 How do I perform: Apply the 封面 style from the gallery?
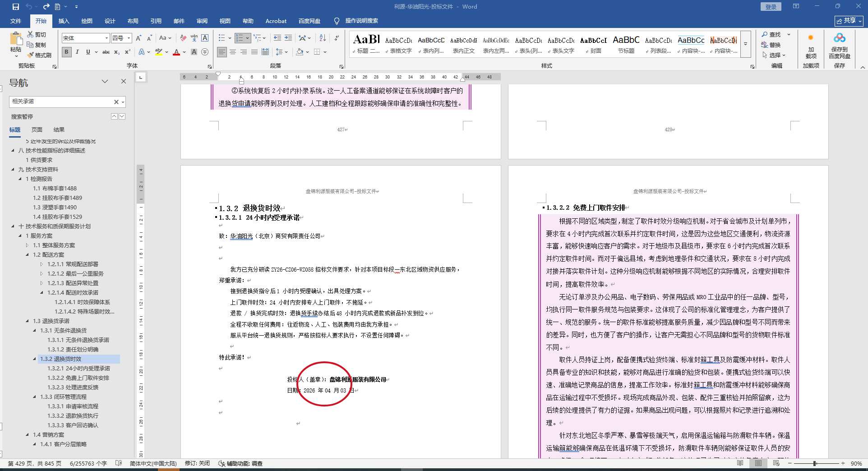pos(594,45)
